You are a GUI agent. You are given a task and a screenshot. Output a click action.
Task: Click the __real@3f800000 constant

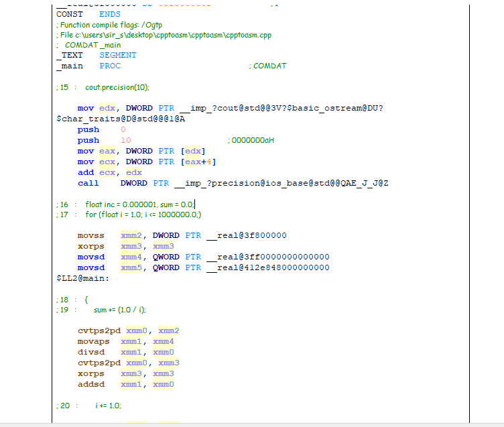tap(246, 236)
